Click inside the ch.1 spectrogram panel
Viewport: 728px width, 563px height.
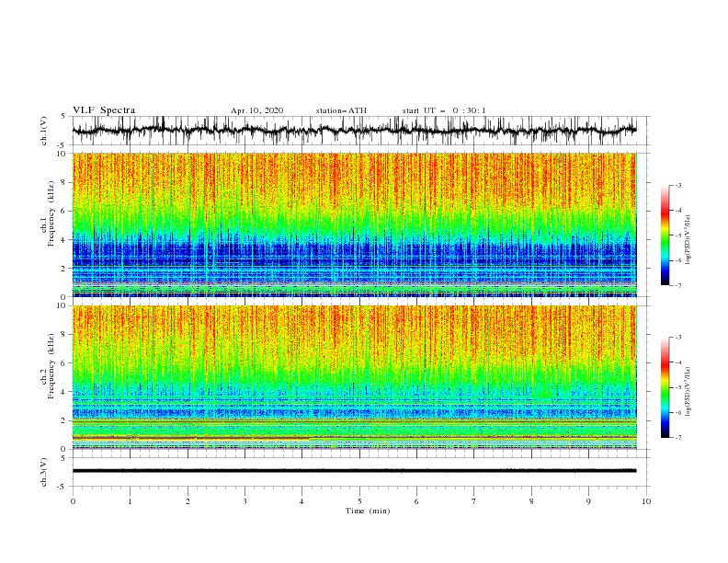354,224
